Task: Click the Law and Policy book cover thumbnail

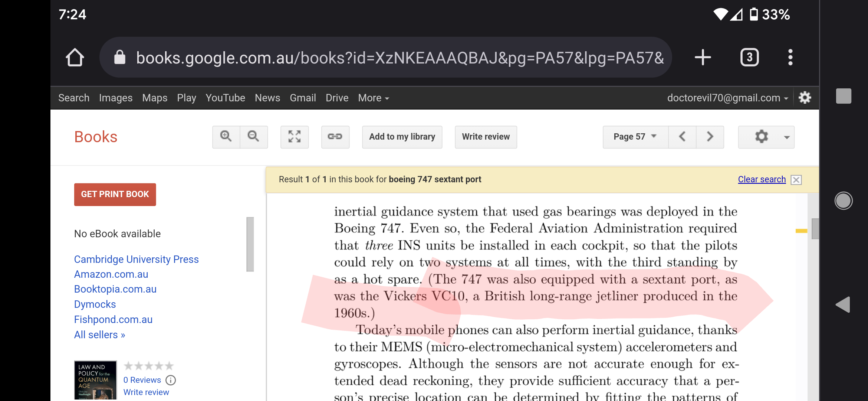Action: [95, 380]
